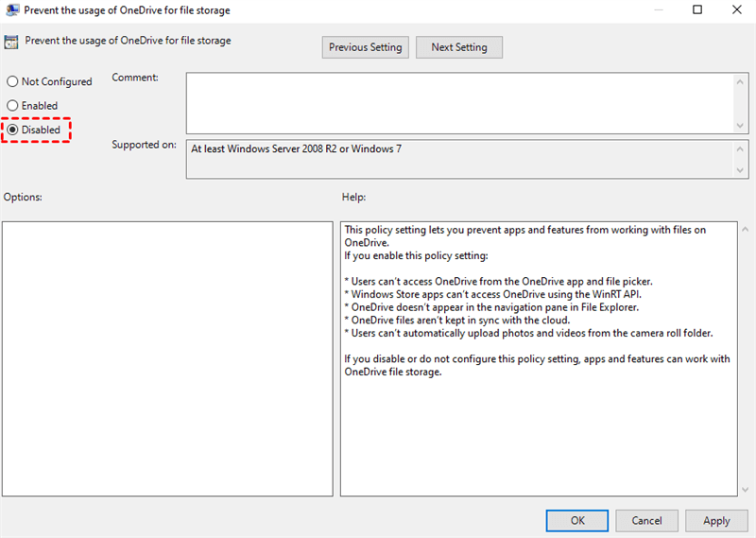Choose the Disabled radio option
Viewport: 756px width, 538px height.
pyautogui.click(x=13, y=130)
